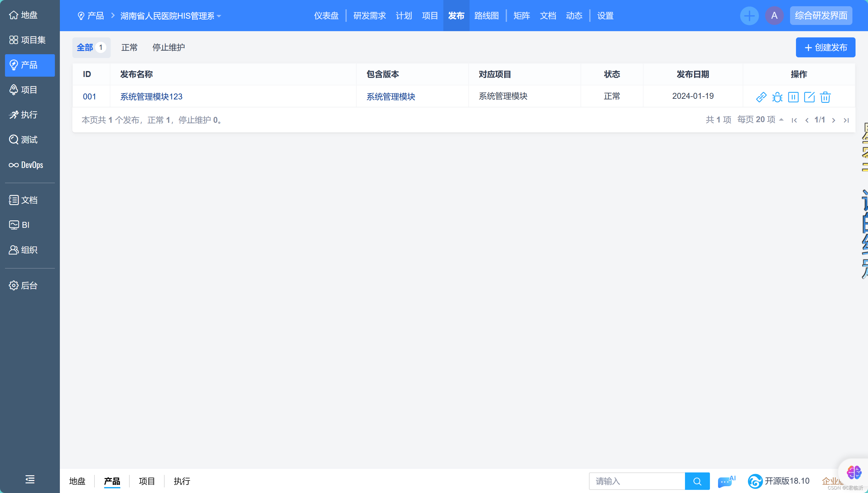Click the link stories icon in operations column

[761, 97]
